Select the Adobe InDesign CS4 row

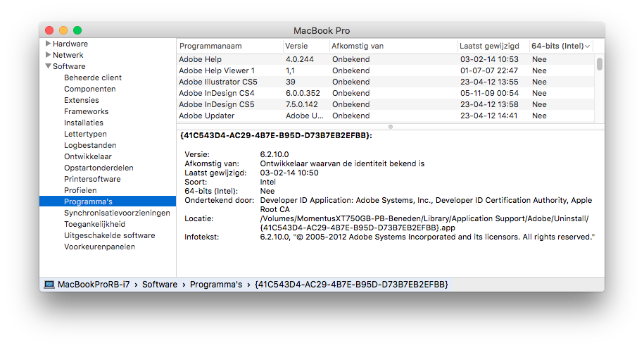[385, 93]
